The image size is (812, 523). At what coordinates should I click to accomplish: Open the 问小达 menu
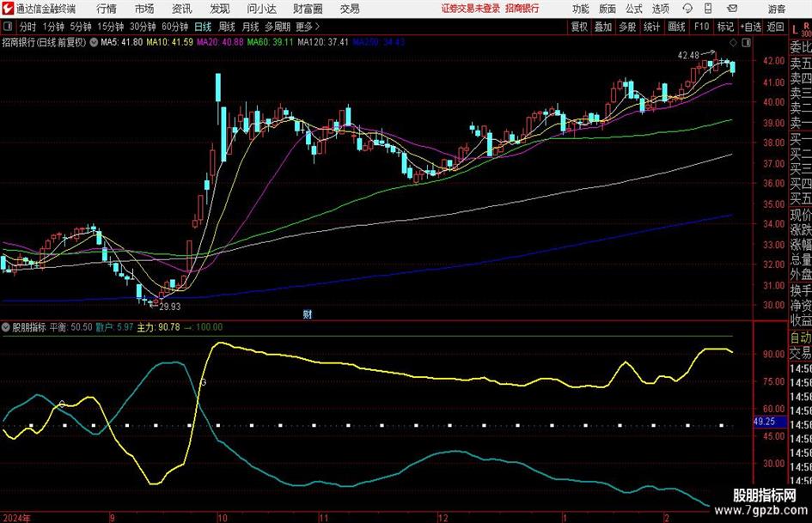pos(261,9)
